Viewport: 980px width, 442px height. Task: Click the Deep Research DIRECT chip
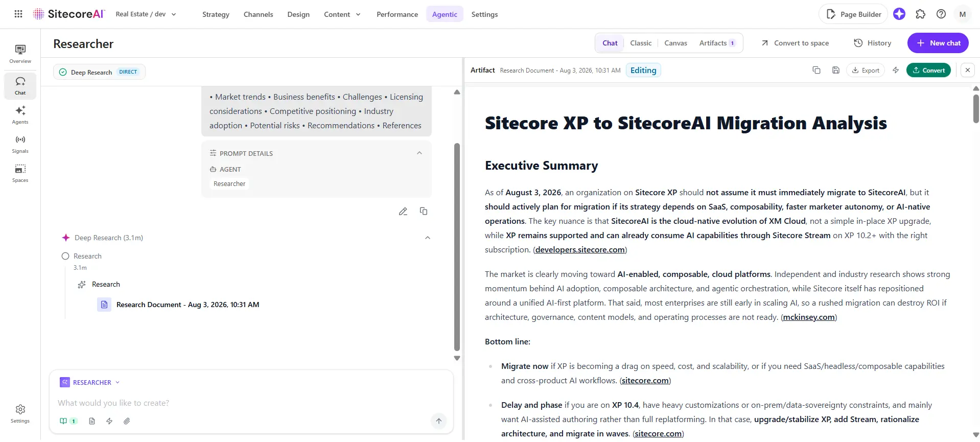click(99, 72)
